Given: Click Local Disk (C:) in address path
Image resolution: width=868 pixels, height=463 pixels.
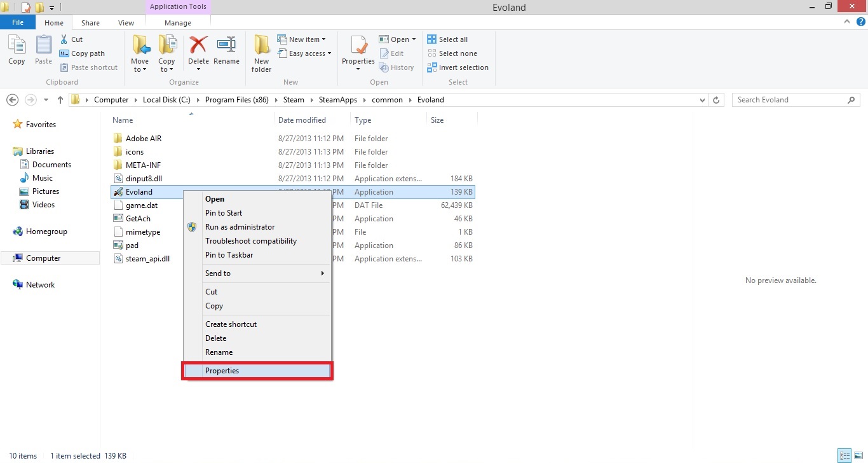Looking at the screenshot, I should point(166,100).
